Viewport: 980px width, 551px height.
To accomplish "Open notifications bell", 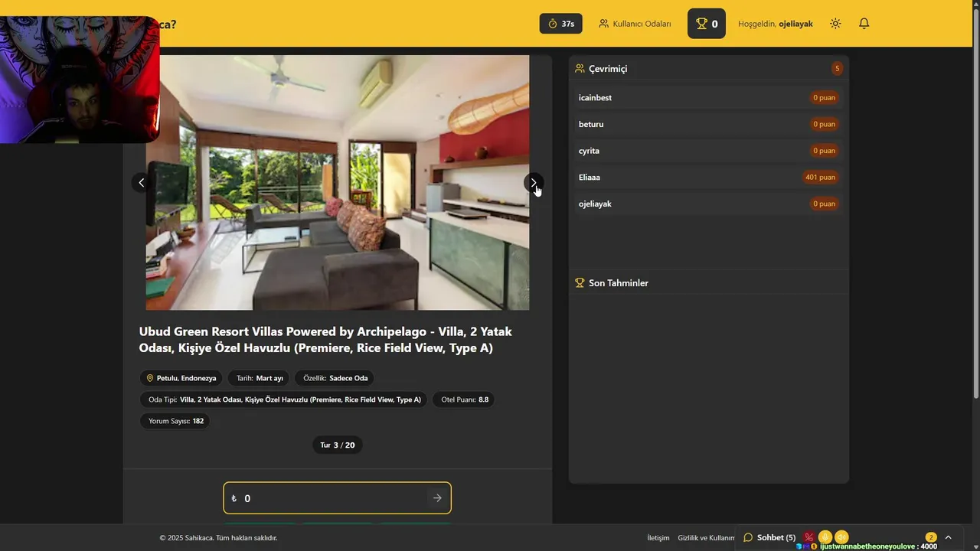I will pos(864,24).
